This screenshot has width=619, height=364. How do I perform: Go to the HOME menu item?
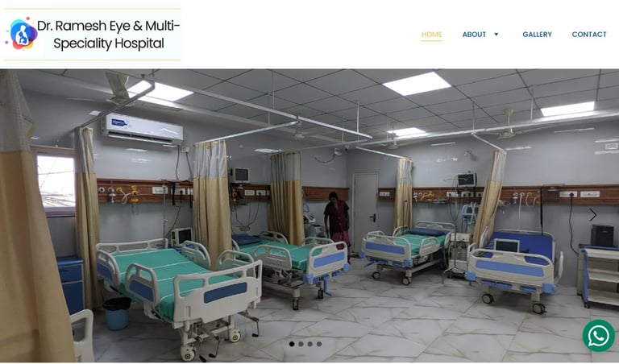point(431,35)
